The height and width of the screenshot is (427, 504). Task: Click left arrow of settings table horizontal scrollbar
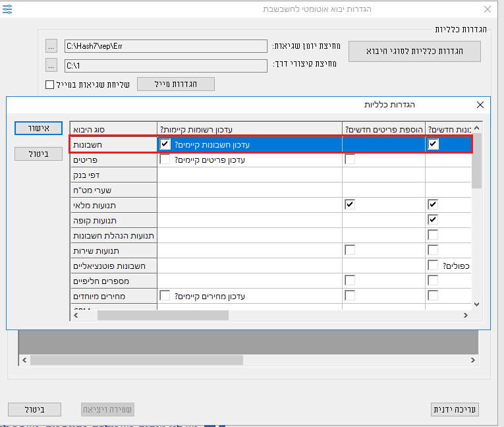(x=76, y=315)
